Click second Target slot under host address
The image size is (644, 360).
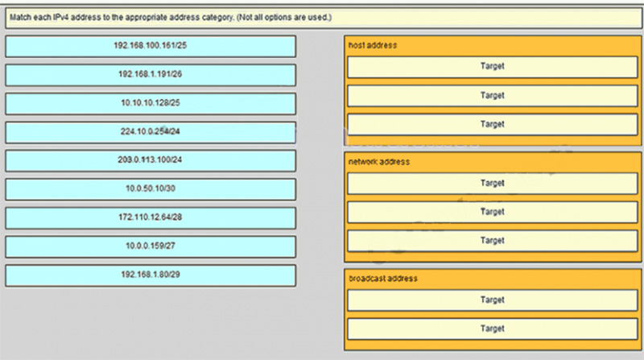coord(492,96)
